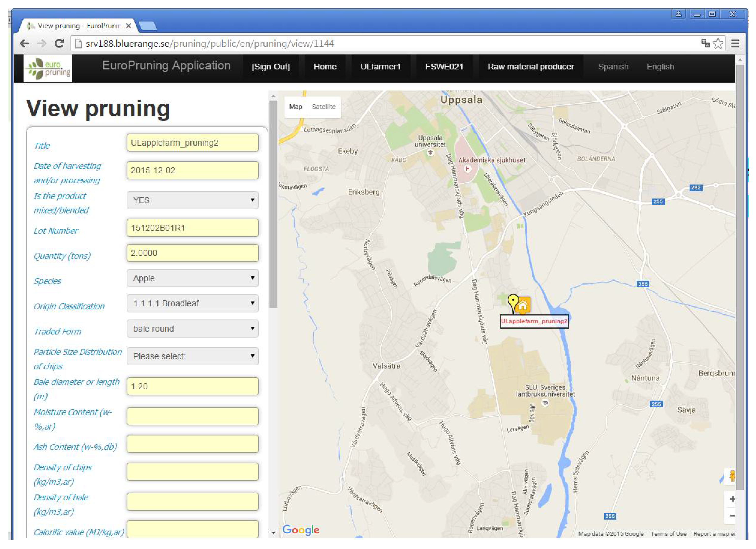Zoom out map with minus icon
The height and width of the screenshot is (549, 756).
coord(732,516)
